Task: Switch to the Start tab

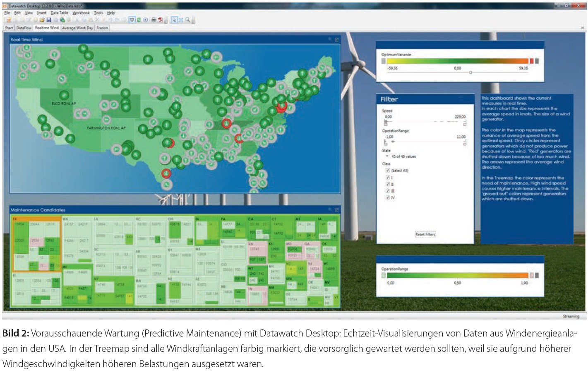Action: point(9,28)
